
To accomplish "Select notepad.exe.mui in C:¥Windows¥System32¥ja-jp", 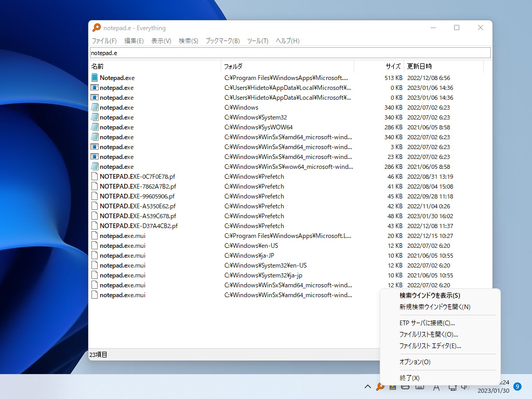I will pyautogui.click(x=123, y=275).
